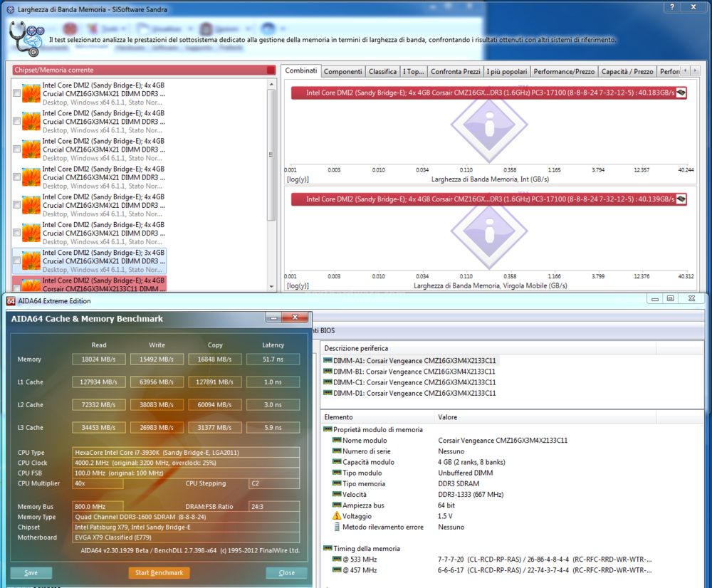Click the L3 Cache Copy value 31377 MB/s
This screenshot has height=588, width=712.
click(x=215, y=427)
